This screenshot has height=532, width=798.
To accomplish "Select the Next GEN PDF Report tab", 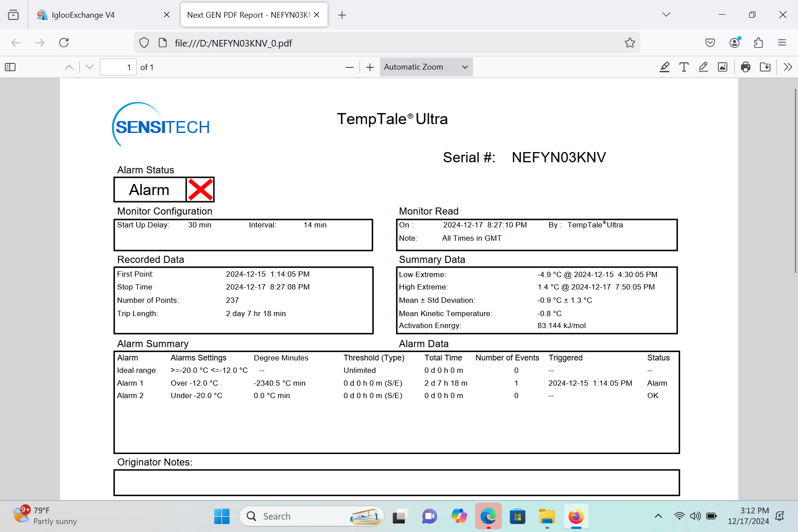I will 254,15.
